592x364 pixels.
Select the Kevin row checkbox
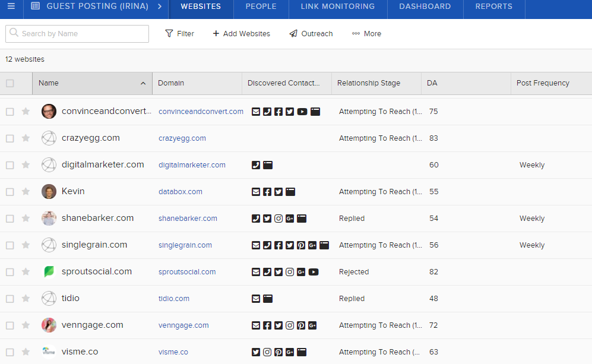[x=10, y=192]
